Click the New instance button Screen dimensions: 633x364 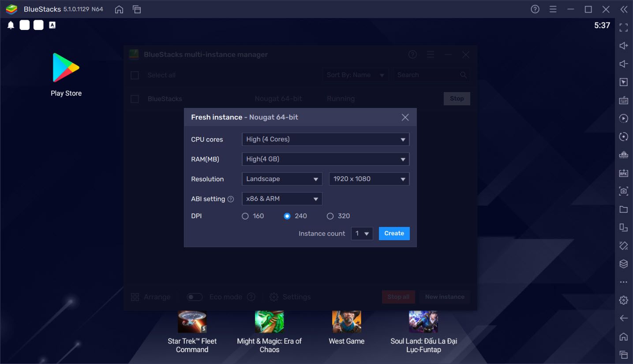[445, 297]
